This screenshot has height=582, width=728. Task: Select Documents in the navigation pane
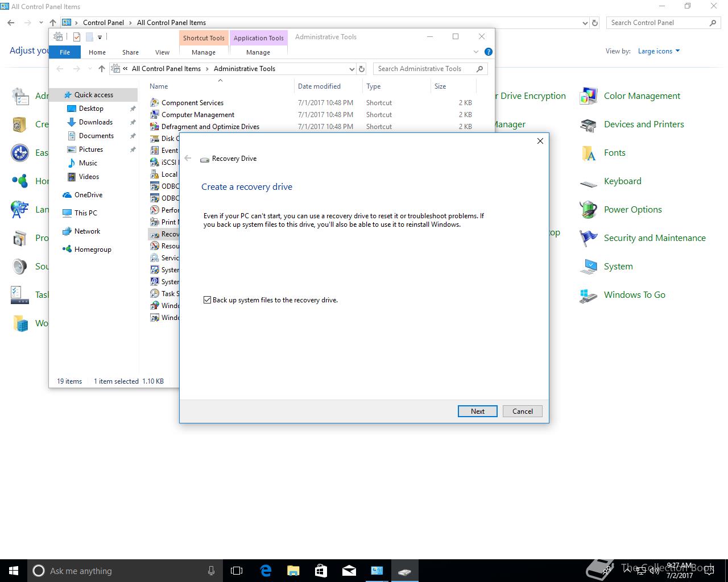pos(96,136)
